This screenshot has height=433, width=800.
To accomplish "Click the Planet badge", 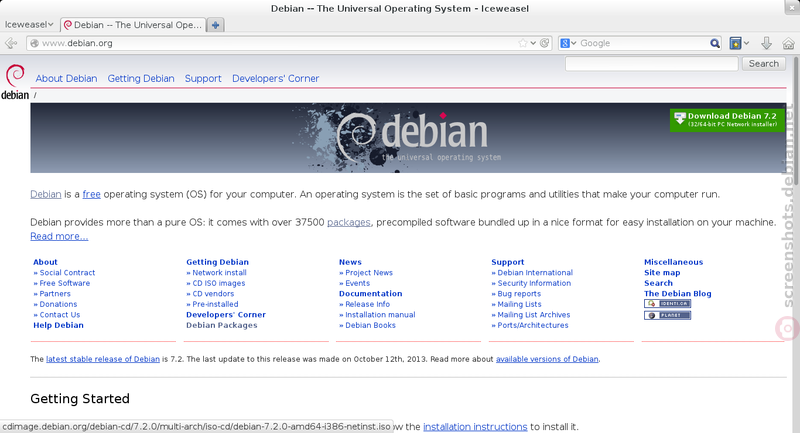I will (667, 315).
